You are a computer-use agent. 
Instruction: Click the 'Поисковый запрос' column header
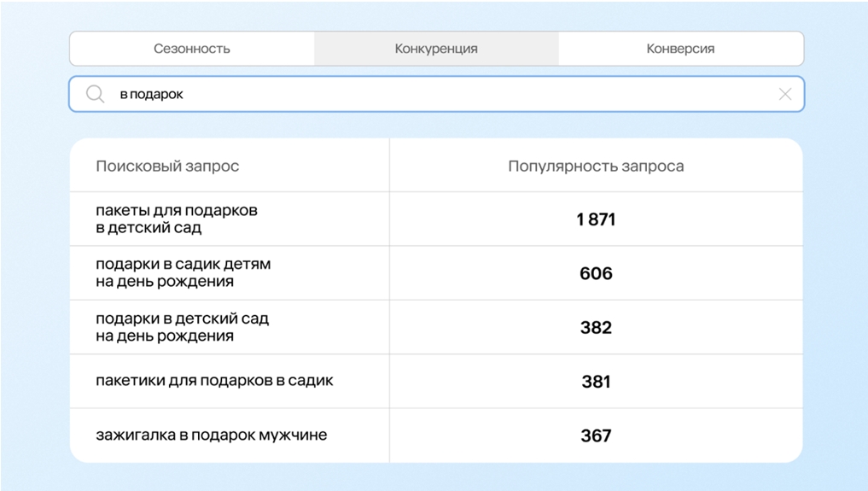tap(167, 166)
